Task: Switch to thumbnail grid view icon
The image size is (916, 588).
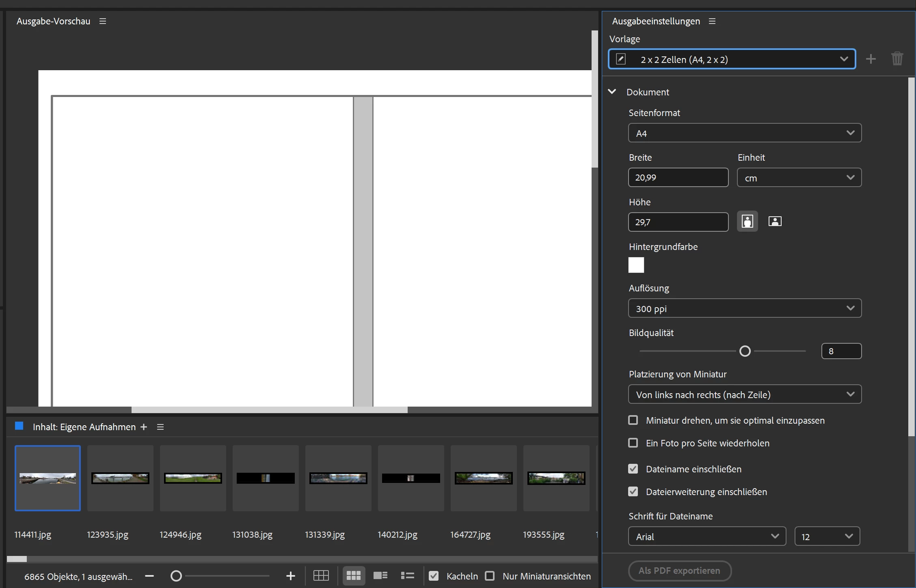Action: [353, 575]
